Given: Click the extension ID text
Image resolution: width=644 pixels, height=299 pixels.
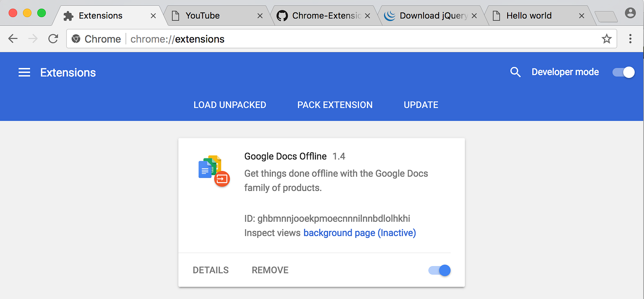Looking at the screenshot, I should click(x=327, y=219).
